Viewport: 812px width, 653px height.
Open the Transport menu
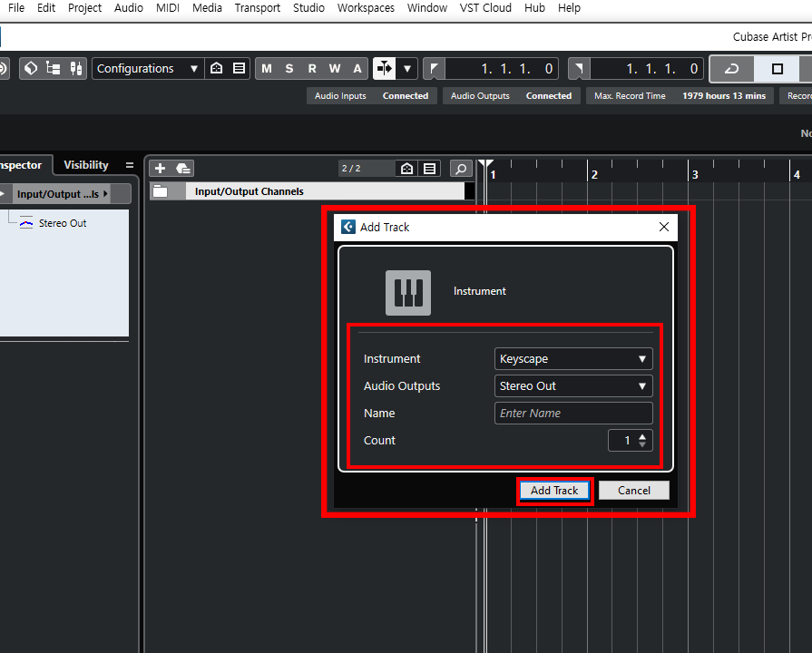(258, 8)
